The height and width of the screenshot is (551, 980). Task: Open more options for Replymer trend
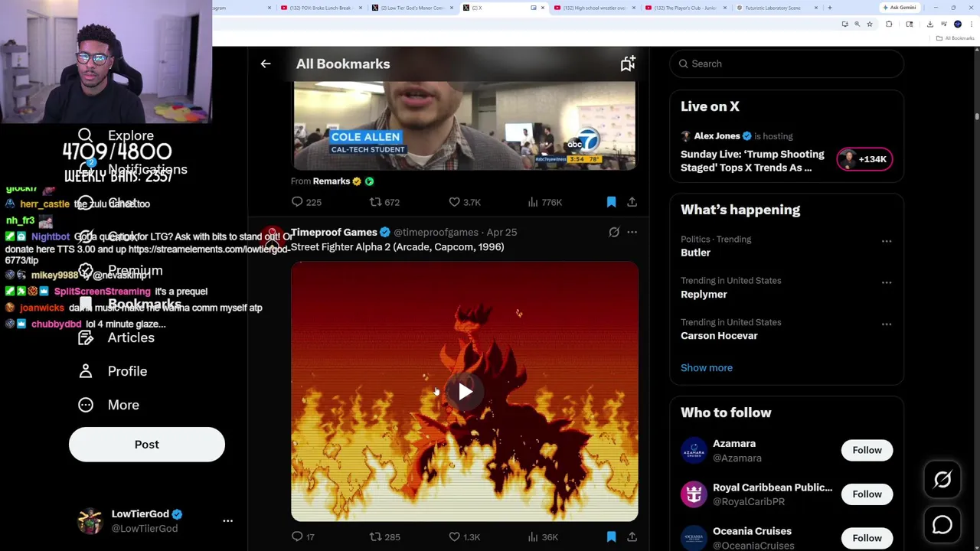click(x=887, y=282)
